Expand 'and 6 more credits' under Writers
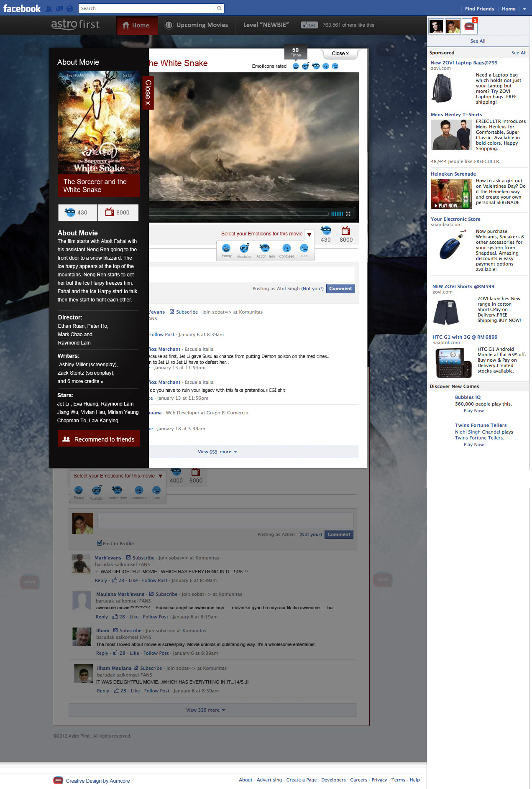Image resolution: width=532 pixels, height=789 pixels. 80,381
